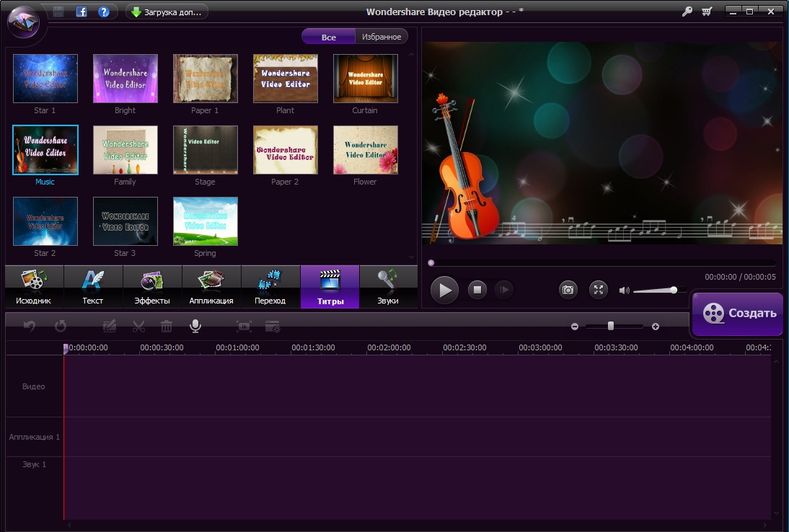Click the timeline zoom in plus button

(x=656, y=327)
